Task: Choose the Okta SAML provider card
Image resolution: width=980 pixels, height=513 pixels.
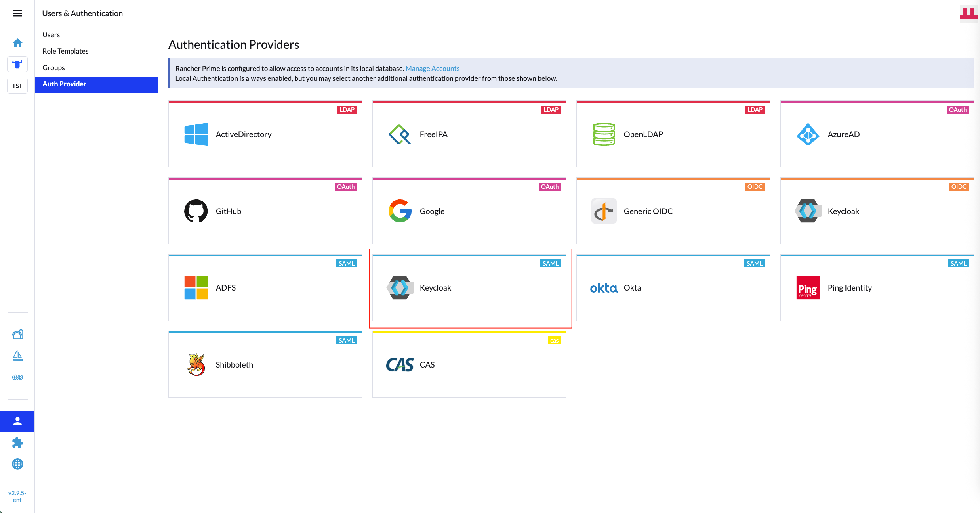Action: tap(673, 288)
